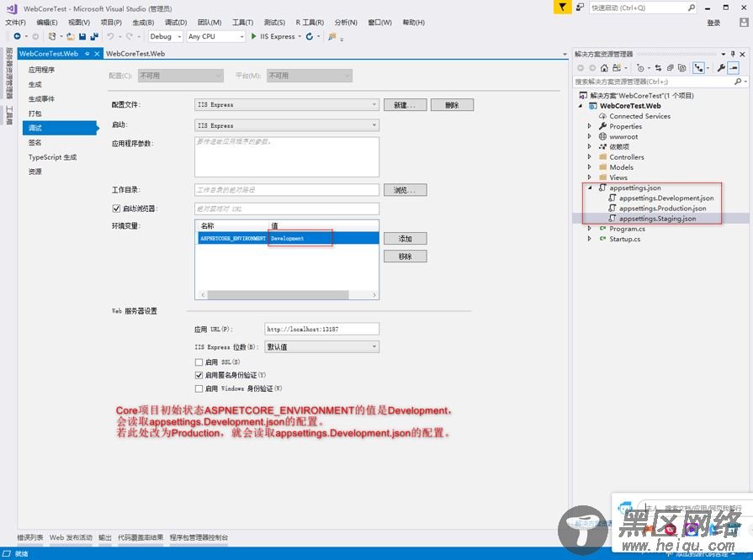This screenshot has height=560, width=753.
Task: Select Program.cs in Solution Explorer
Action: (x=627, y=229)
